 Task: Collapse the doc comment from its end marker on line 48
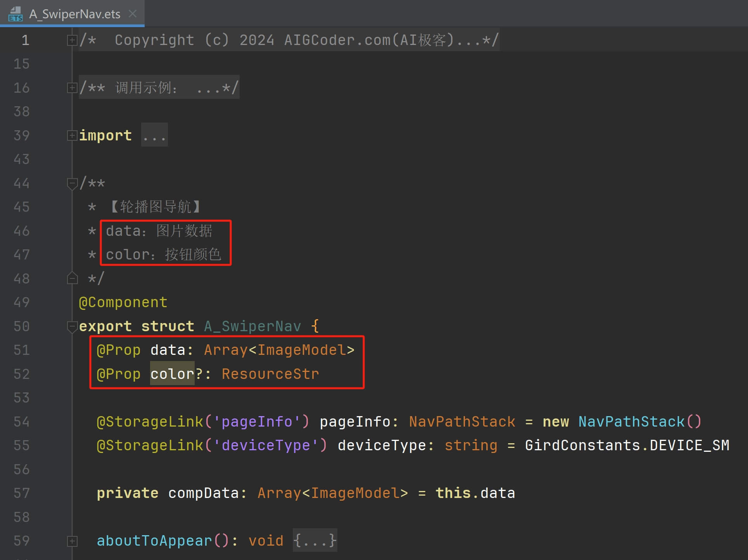[x=72, y=278]
